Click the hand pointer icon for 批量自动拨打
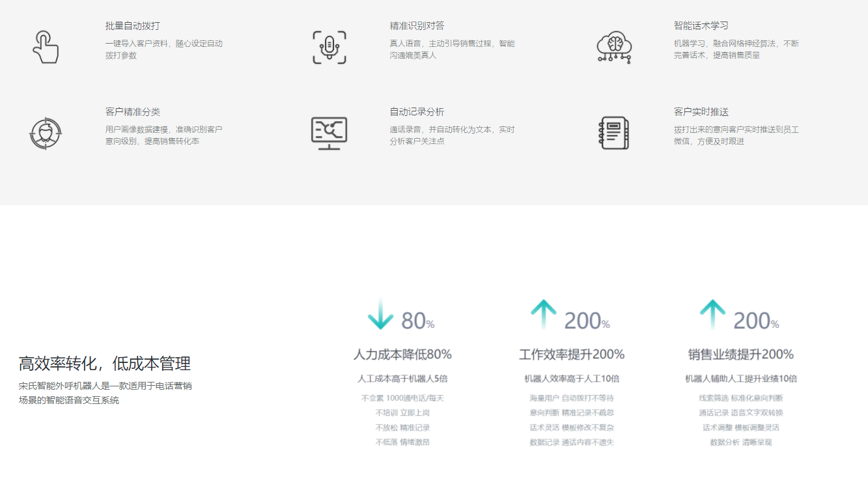This screenshot has width=868, height=490. point(45,47)
